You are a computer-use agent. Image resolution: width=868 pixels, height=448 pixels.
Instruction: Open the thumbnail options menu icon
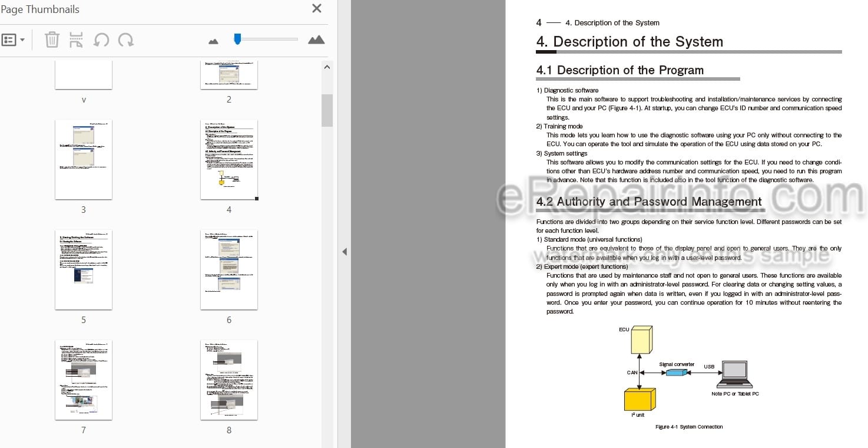point(13,40)
